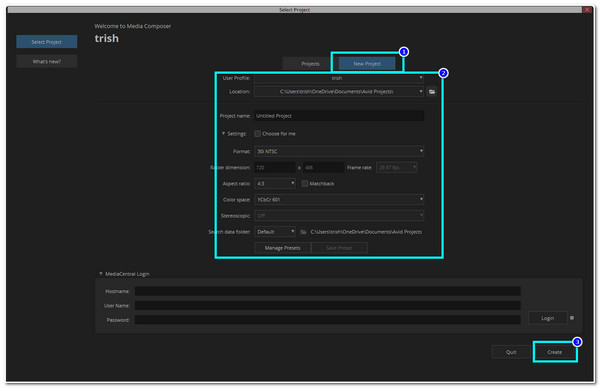
Task: Collapse the MediaCentral Login section
Action: [x=101, y=274]
